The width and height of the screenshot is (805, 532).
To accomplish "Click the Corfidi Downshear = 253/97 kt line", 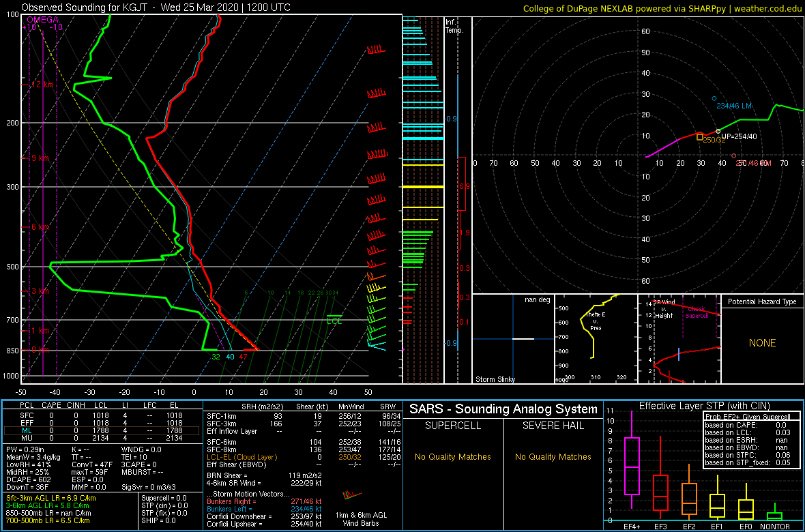I will [x=264, y=516].
